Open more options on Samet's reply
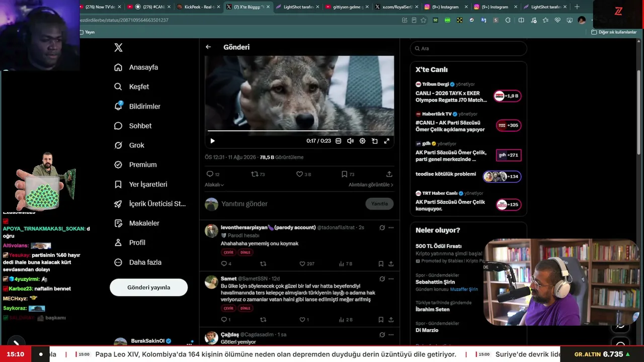Image resolution: width=644 pixels, height=362 pixels. [391, 279]
